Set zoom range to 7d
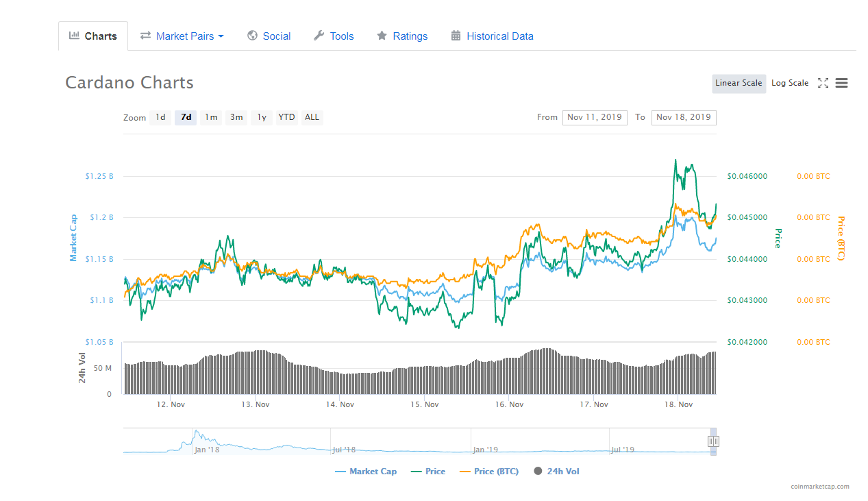The height and width of the screenshot is (501, 868). point(186,117)
